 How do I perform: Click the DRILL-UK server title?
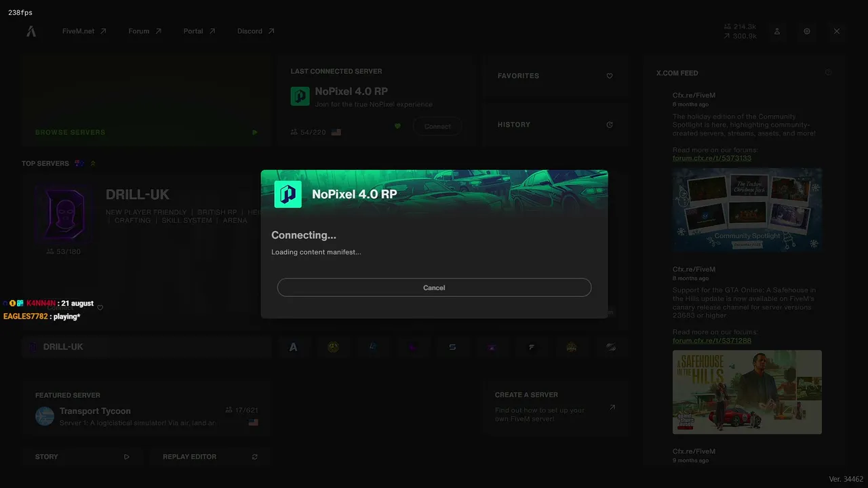[x=138, y=195]
